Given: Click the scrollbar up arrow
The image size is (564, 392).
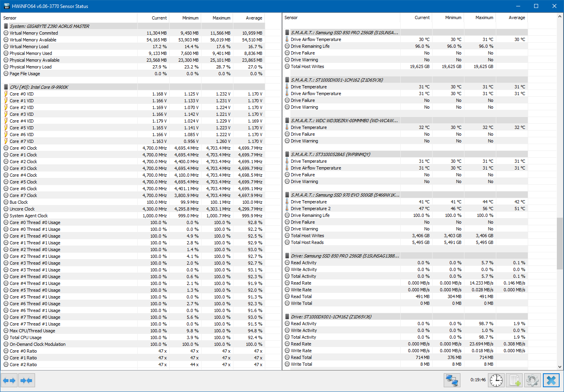Looking at the screenshot, I should point(560,17).
